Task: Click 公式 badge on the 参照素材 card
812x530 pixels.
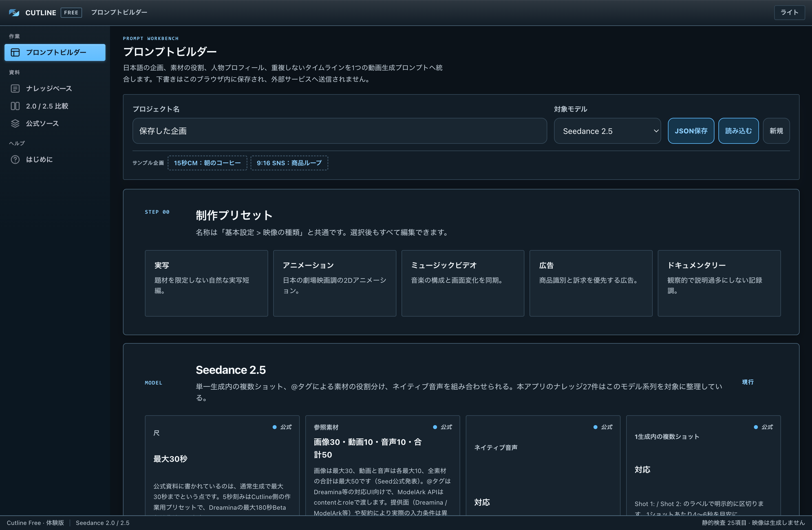Action: (443, 427)
